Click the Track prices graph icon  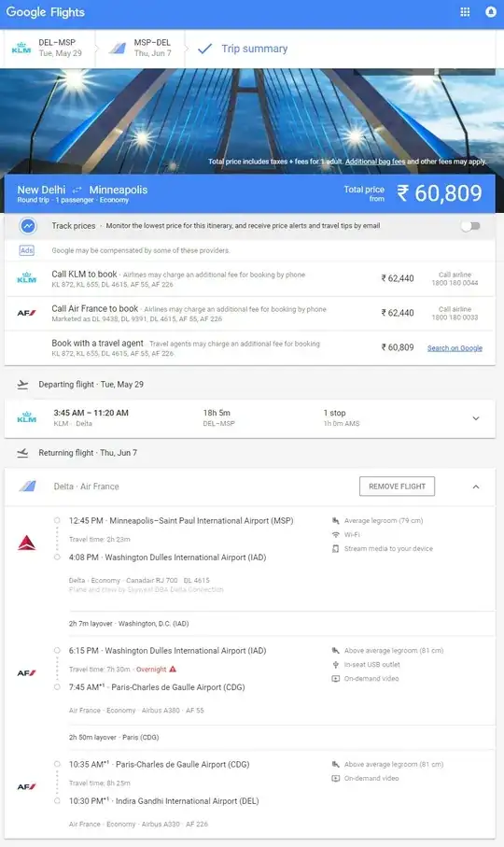(x=28, y=226)
